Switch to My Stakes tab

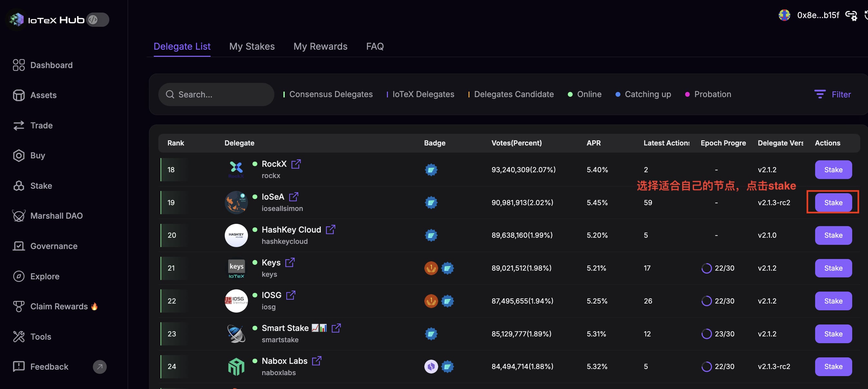(252, 46)
